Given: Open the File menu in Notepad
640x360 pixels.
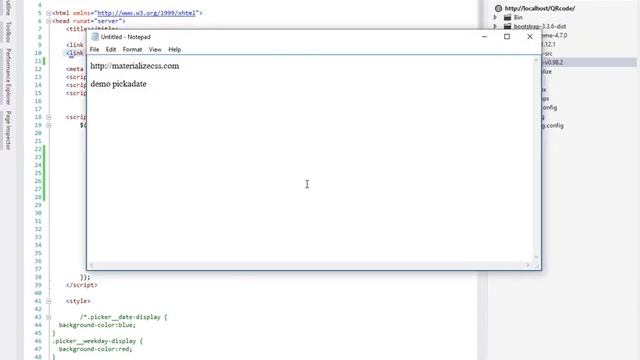Looking at the screenshot, I should (x=94, y=49).
